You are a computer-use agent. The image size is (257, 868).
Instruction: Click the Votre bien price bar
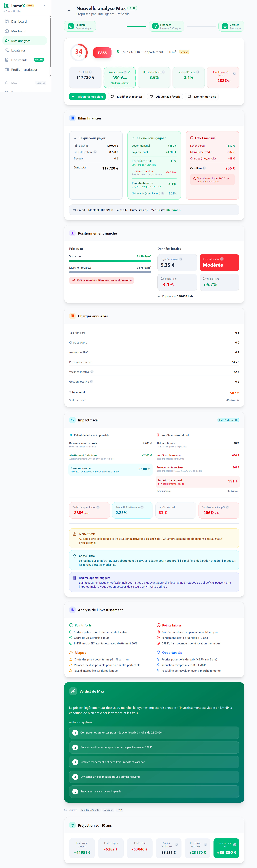point(110,261)
